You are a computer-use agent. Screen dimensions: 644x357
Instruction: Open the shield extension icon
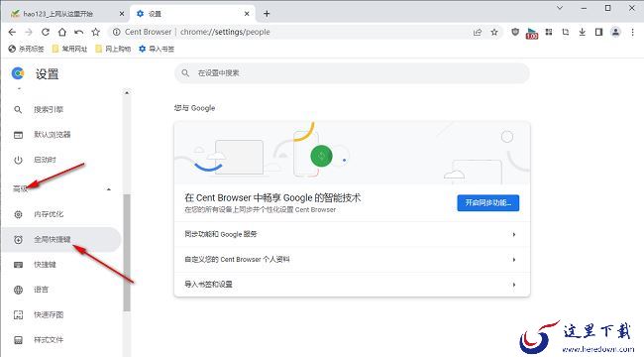coord(515,32)
